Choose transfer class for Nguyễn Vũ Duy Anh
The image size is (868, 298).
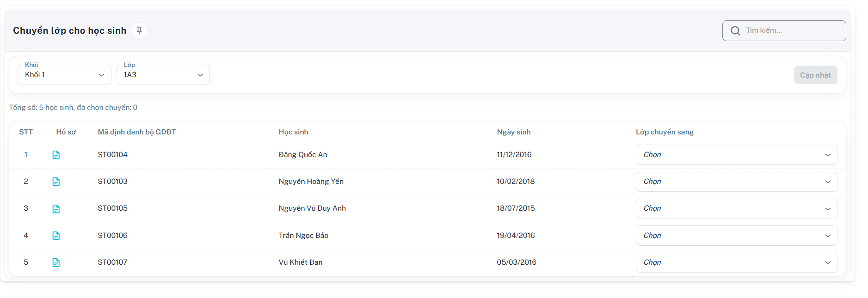[x=736, y=209]
